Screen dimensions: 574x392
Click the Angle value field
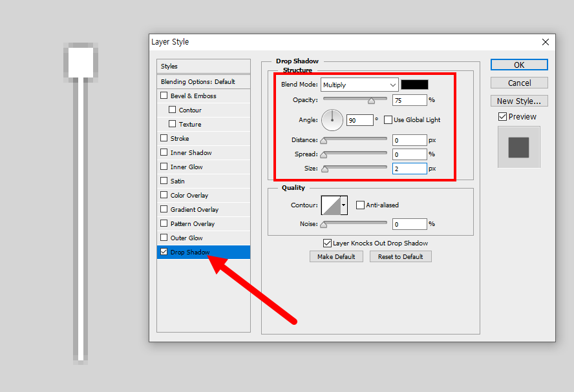pos(360,120)
